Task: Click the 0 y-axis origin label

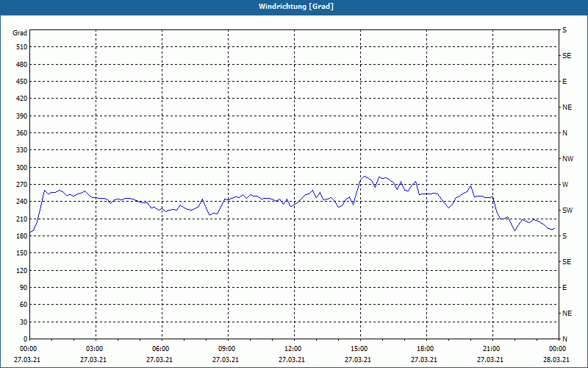Action: 26,339
